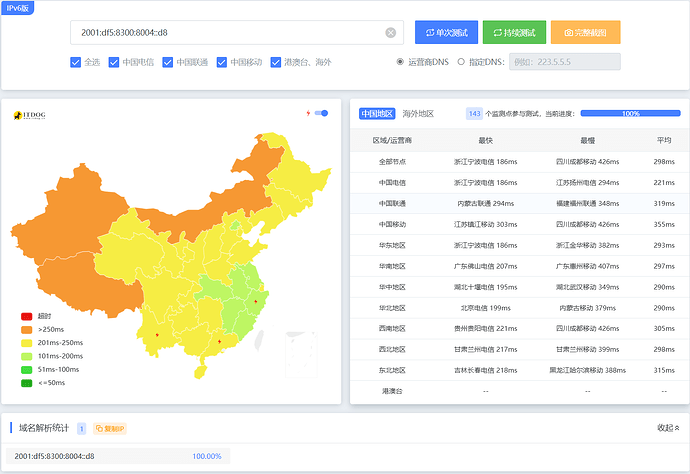Select the 中国移动 table row label
690x474 pixels.
pyautogui.click(x=392, y=224)
